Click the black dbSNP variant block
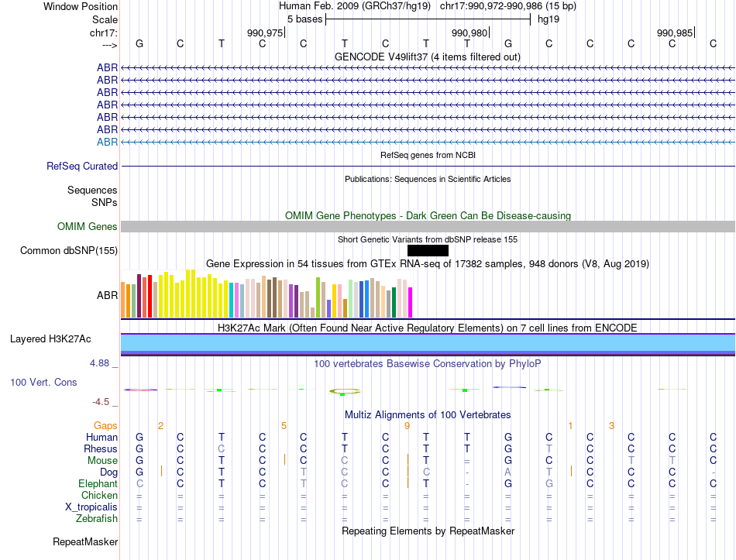736x560 pixels. [428, 251]
